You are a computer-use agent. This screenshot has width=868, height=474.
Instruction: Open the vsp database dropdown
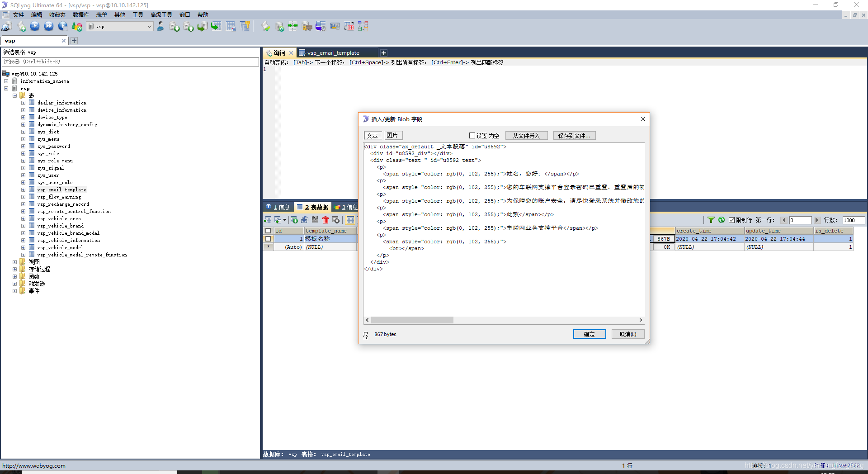[x=120, y=27]
